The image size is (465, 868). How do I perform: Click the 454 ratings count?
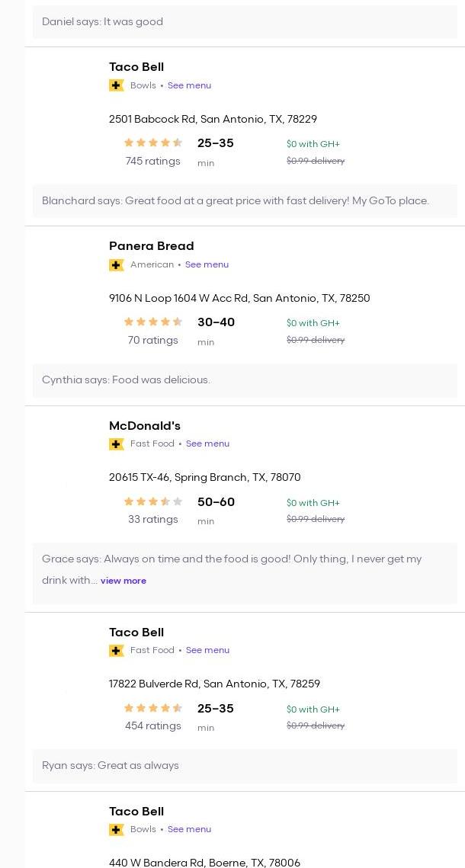153,725
